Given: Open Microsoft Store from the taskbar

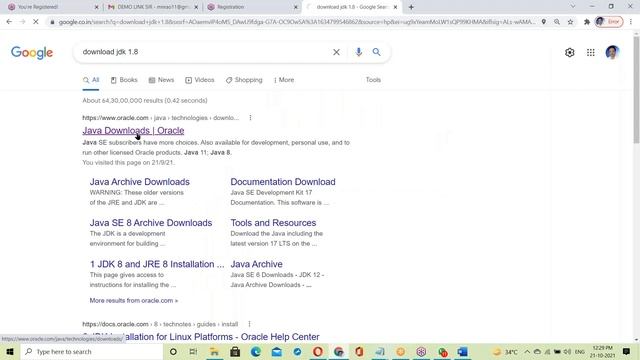Looking at the screenshot, I should [235, 352].
